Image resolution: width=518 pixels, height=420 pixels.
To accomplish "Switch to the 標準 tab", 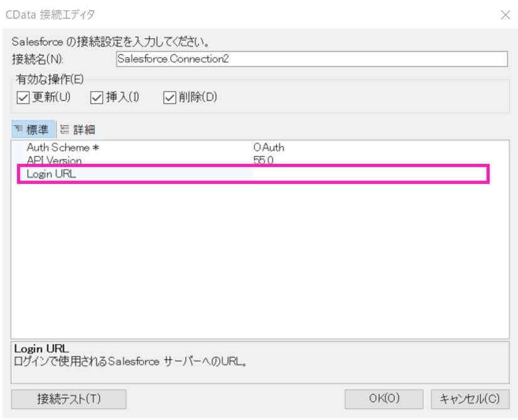I will point(33,129).
